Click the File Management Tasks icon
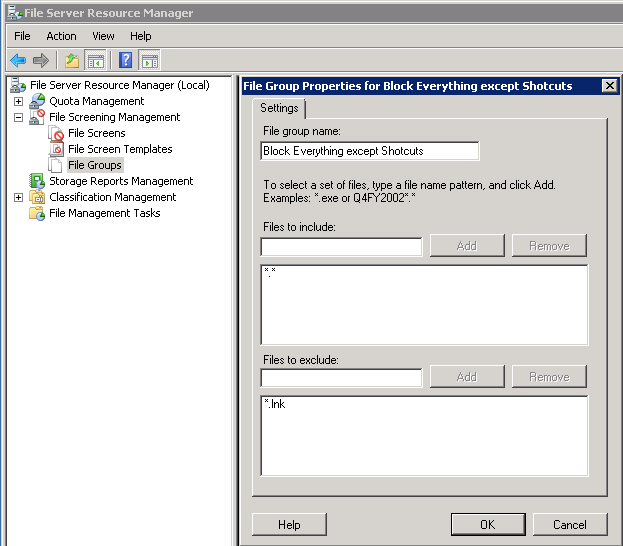 [37, 213]
